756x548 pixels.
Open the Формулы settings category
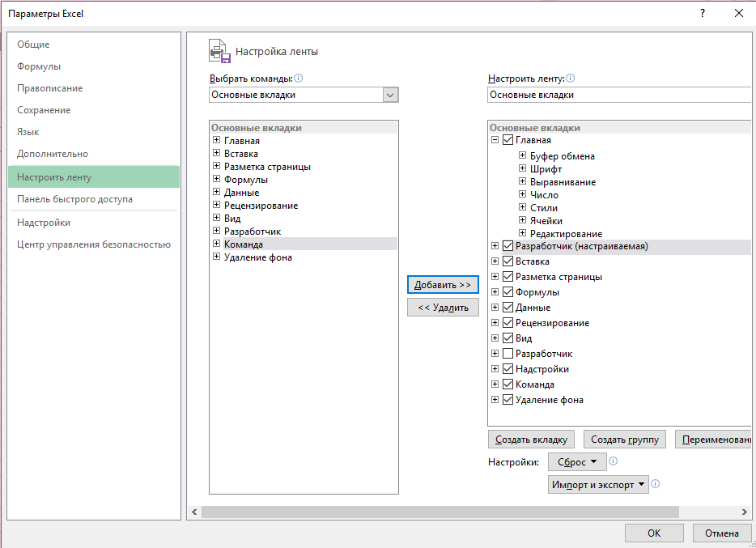(x=39, y=66)
